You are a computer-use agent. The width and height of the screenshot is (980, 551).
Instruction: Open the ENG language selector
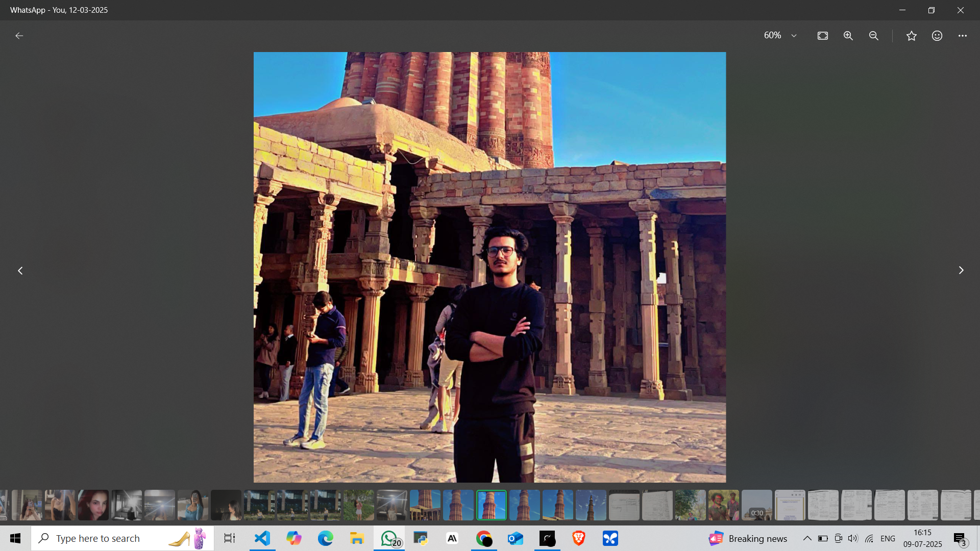tap(888, 538)
